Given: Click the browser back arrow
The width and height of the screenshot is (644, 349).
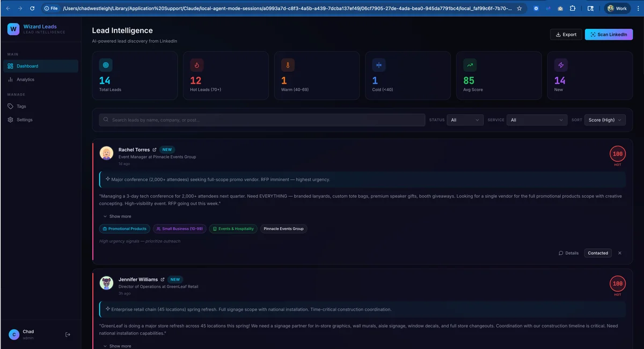Looking at the screenshot, I should click(8, 9).
